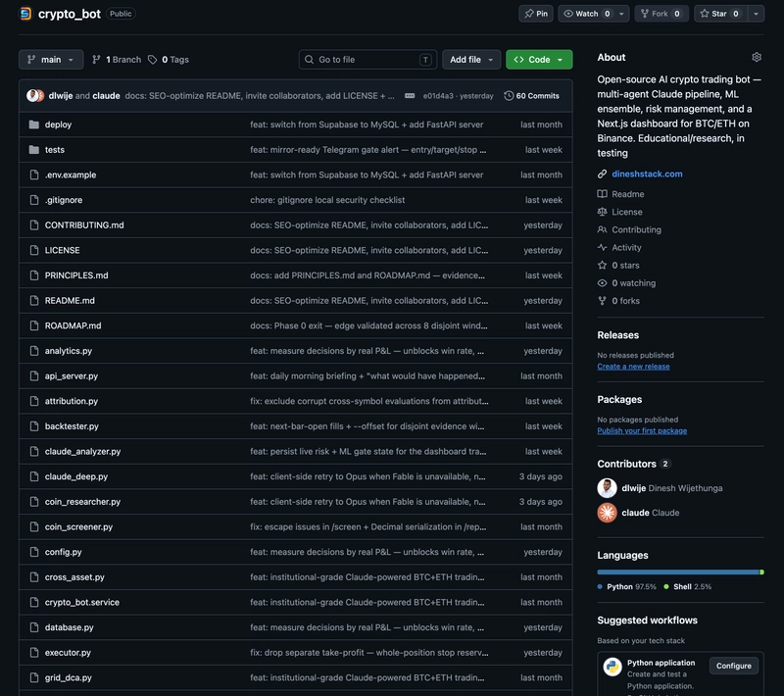Open the deploy folder icon
The image size is (784, 696).
[34, 124]
